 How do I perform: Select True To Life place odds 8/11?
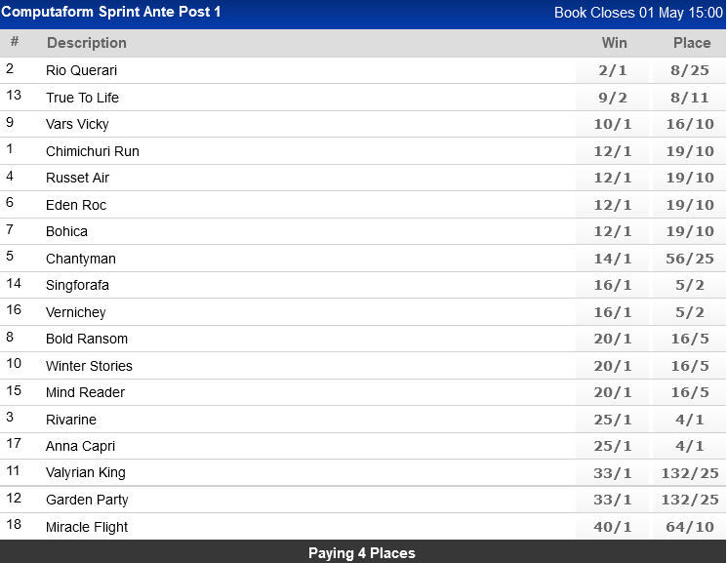pyautogui.click(x=692, y=98)
